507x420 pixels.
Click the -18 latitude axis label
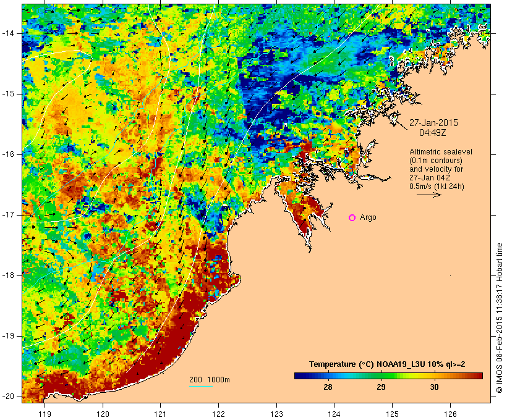pyautogui.click(x=8, y=275)
